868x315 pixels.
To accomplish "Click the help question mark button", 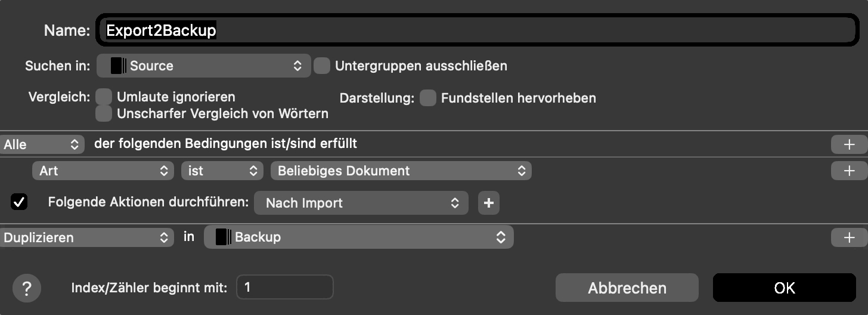I will coord(26,289).
